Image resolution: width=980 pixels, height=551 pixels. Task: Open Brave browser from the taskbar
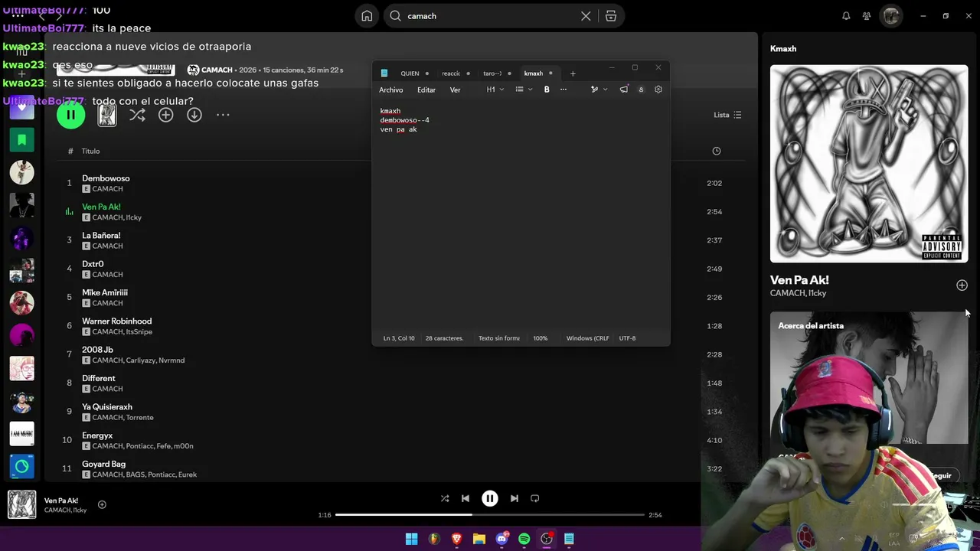(x=457, y=539)
